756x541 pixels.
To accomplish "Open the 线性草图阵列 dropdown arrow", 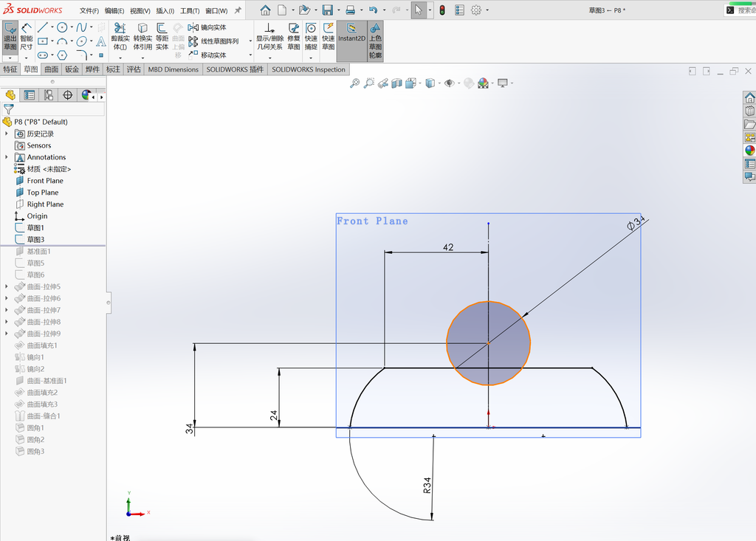I will tap(250, 41).
